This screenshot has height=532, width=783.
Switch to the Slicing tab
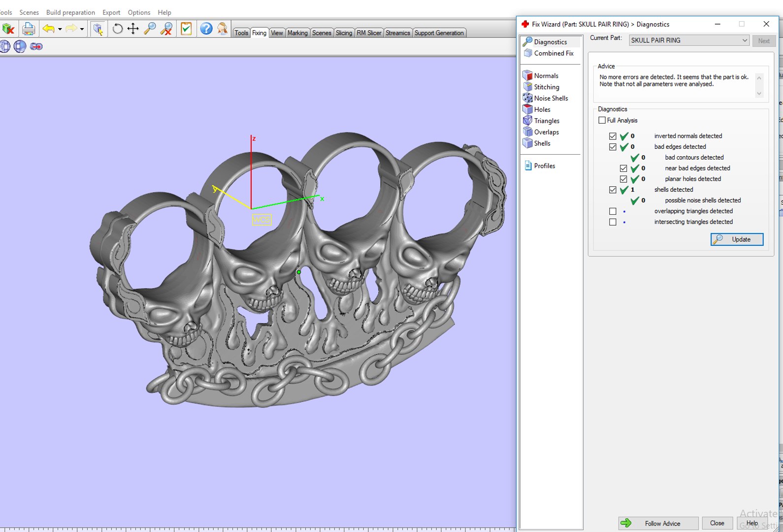pyautogui.click(x=344, y=33)
